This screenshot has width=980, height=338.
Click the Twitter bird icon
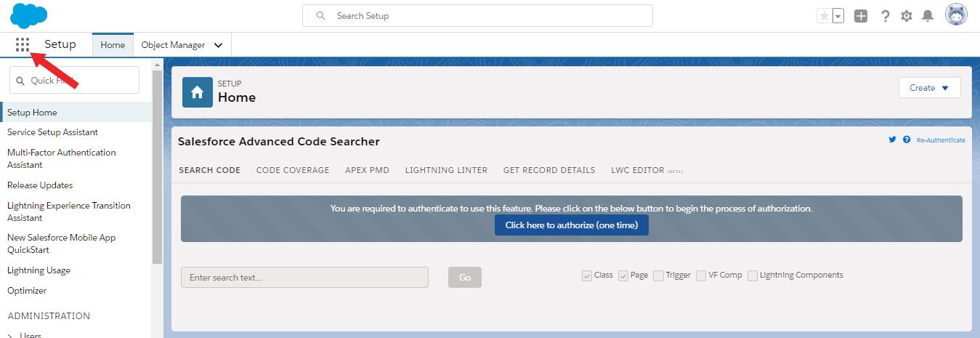coord(892,140)
